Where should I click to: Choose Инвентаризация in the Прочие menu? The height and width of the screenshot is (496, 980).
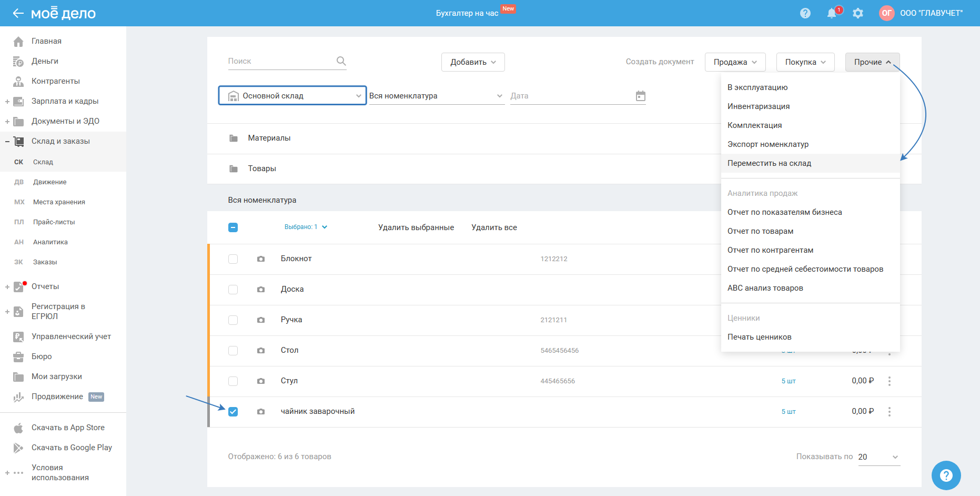(758, 106)
